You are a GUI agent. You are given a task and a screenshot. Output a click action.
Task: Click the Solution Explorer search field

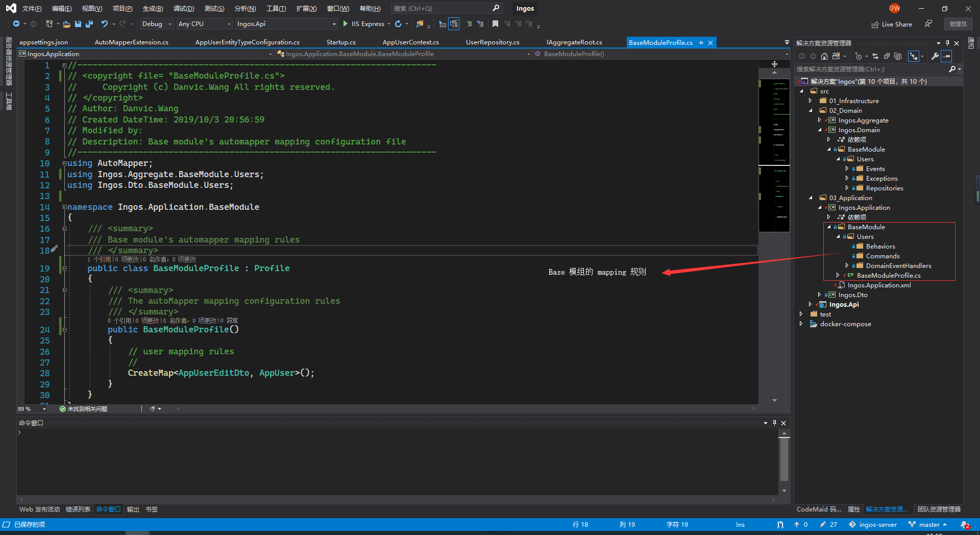pos(873,69)
